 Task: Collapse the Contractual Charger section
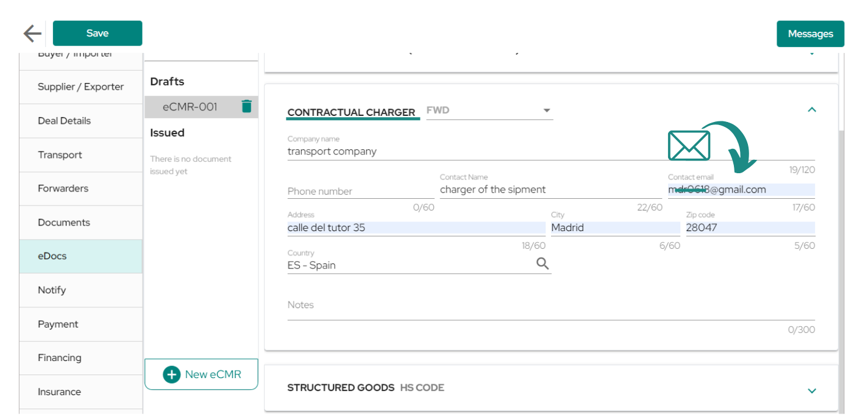pyautogui.click(x=811, y=110)
